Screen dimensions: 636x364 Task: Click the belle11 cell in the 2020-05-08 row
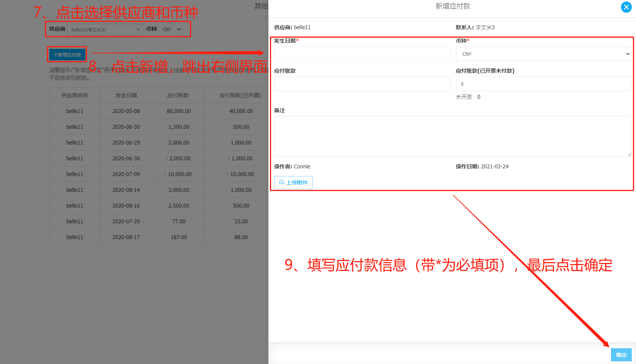(x=75, y=111)
